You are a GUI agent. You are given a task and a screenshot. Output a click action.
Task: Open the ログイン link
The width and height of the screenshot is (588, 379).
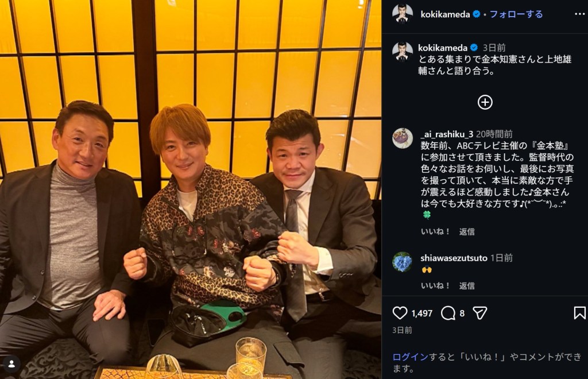coord(410,357)
